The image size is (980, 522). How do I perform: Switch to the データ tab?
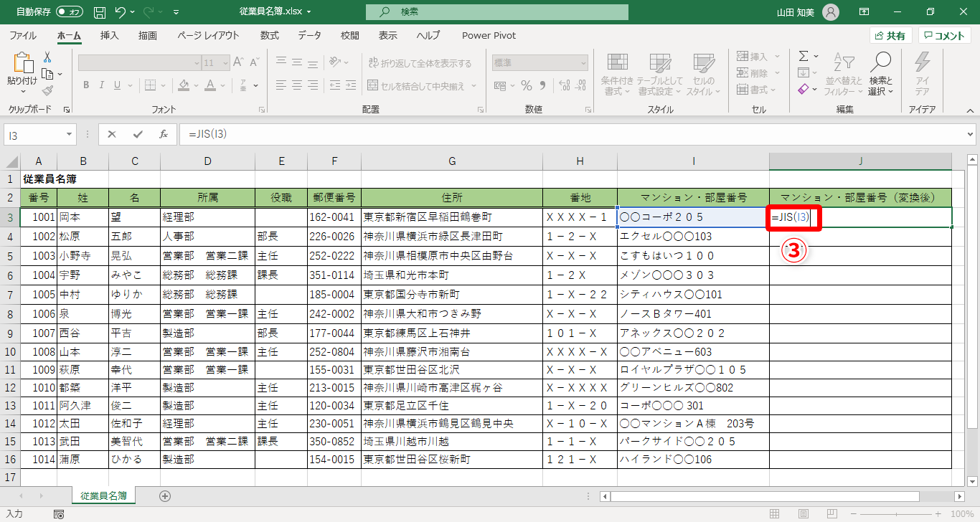[x=310, y=35]
